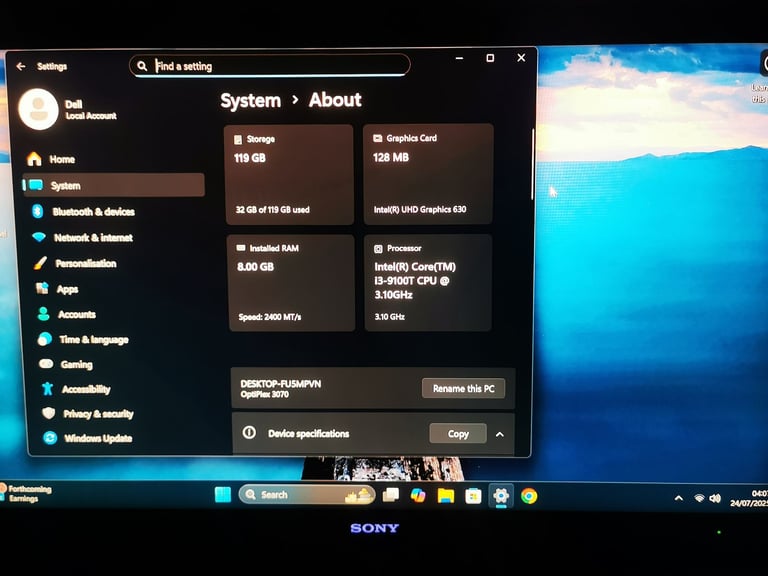This screenshot has height=576, width=768.
Task: Copy the device specifications
Action: coord(458,433)
